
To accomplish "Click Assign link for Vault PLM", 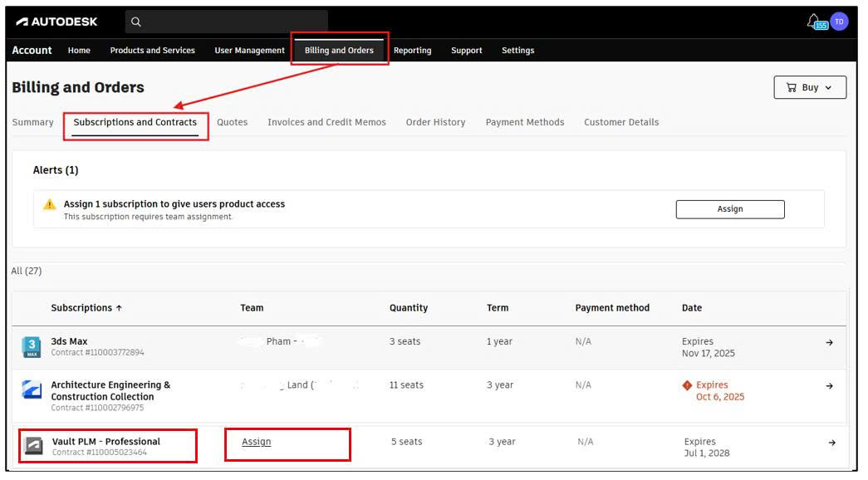I will pyautogui.click(x=257, y=442).
